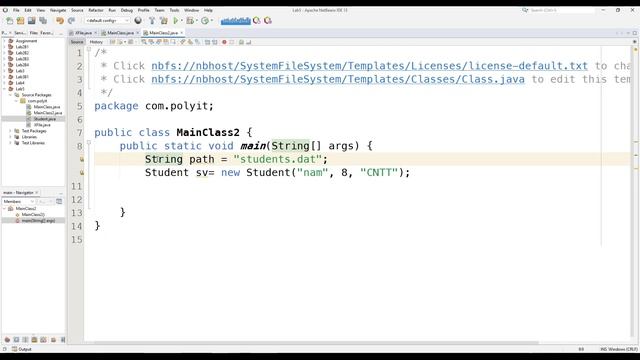Open the Edit menu

(28, 10)
